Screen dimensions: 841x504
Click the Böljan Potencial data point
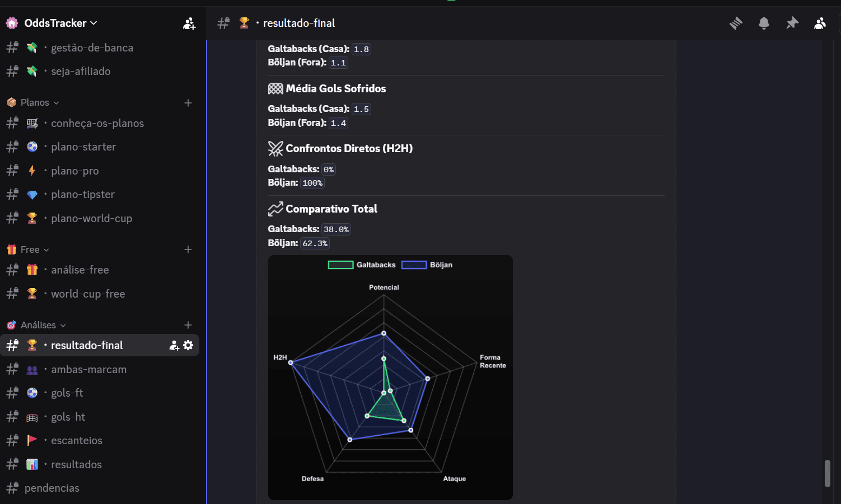[384, 333]
